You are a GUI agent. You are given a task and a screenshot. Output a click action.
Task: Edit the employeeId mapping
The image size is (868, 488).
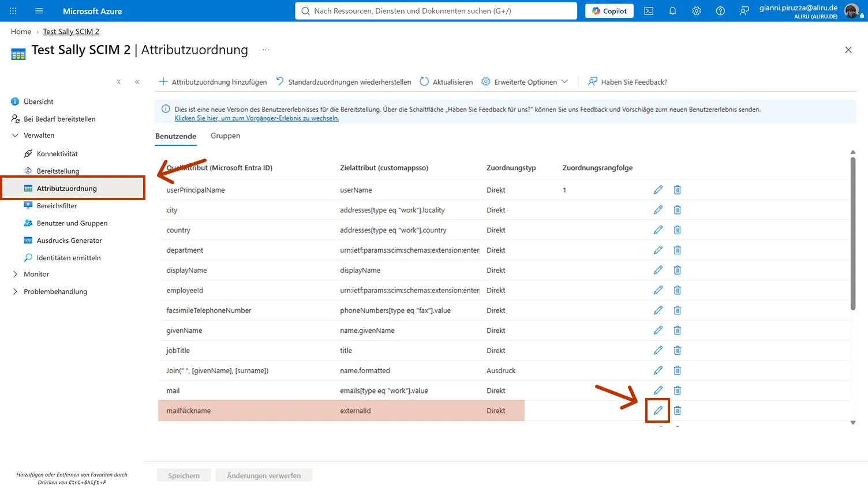click(658, 290)
